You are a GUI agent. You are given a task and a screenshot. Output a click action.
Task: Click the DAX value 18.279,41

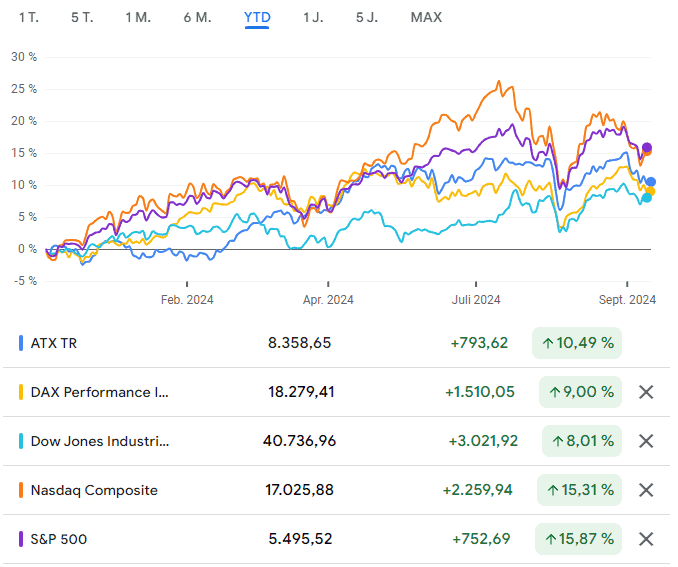tap(301, 392)
